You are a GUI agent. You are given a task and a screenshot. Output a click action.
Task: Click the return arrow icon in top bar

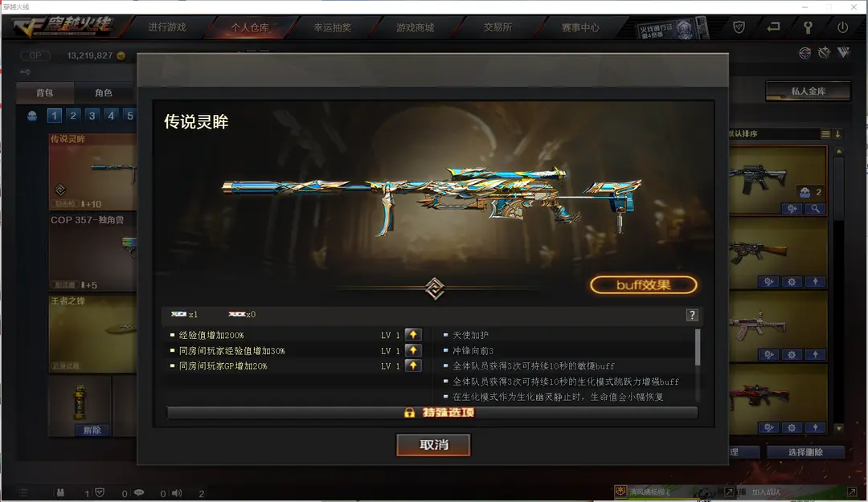coord(773,27)
